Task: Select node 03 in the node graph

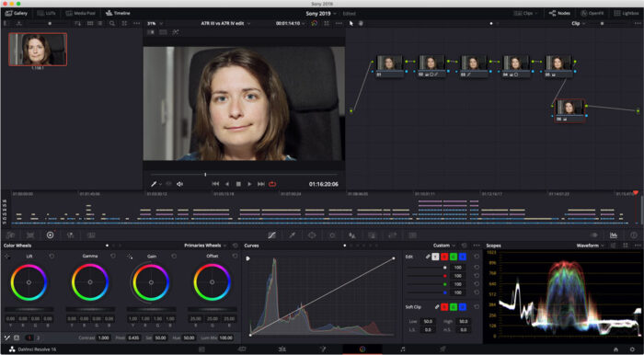Action: [474, 65]
